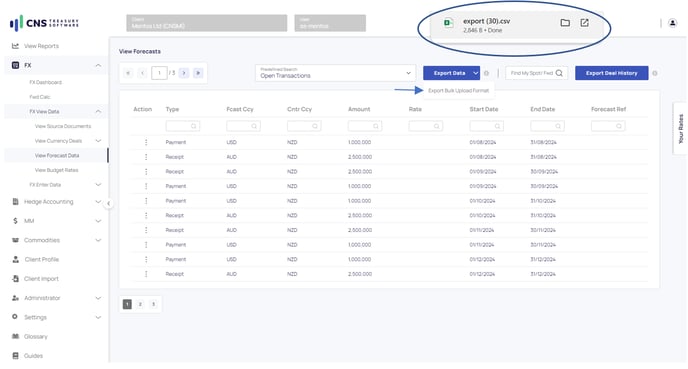Screen dimensions: 688x369
Task: Open FX Dashboard menu item
Action: tap(46, 82)
